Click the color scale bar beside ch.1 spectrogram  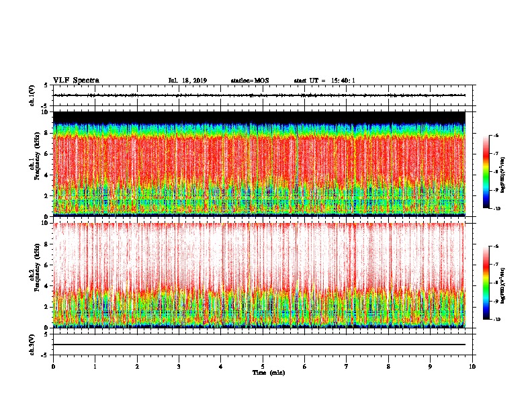[x=486, y=172]
